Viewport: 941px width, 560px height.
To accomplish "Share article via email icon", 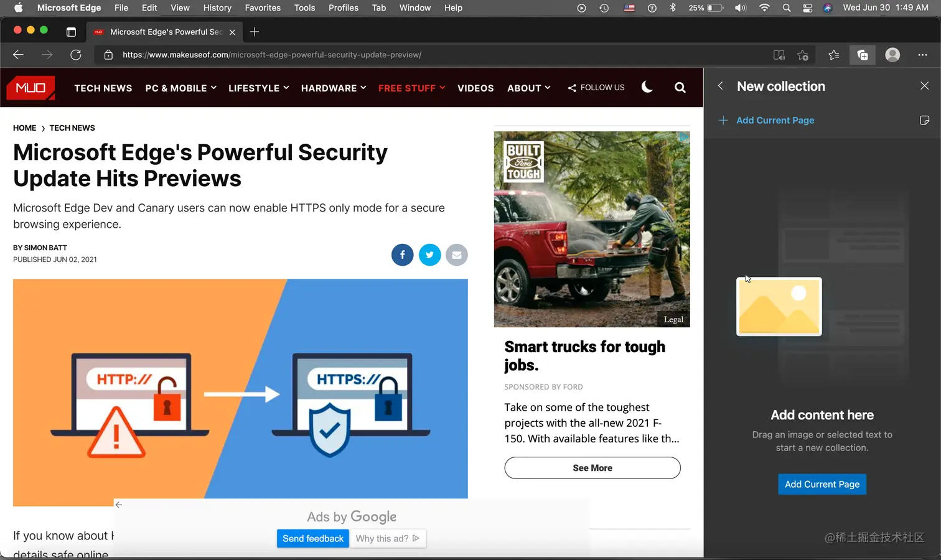I will (x=457, y=254).
